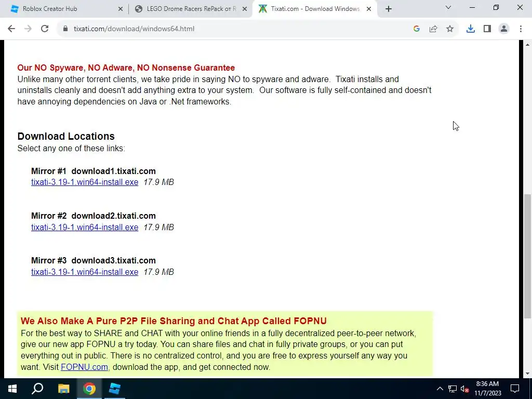
Task: View site information via the lock icon
Action: tap(65, 29)
